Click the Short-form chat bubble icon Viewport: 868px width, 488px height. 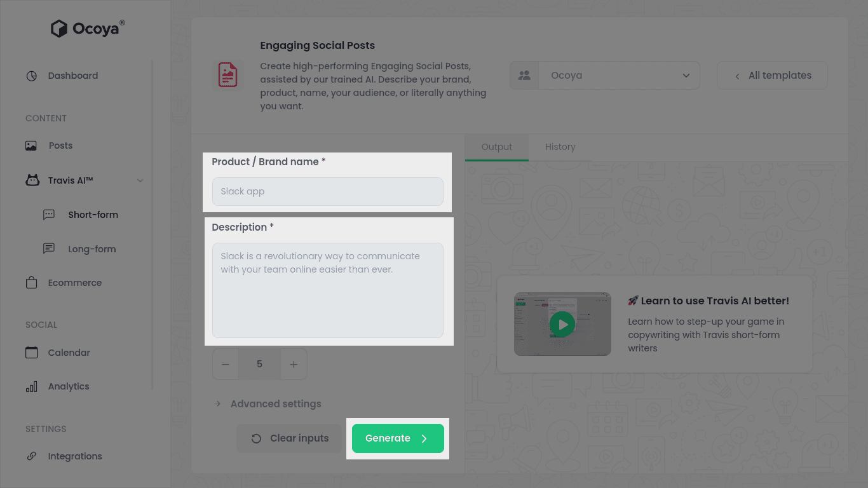[49, 215]
